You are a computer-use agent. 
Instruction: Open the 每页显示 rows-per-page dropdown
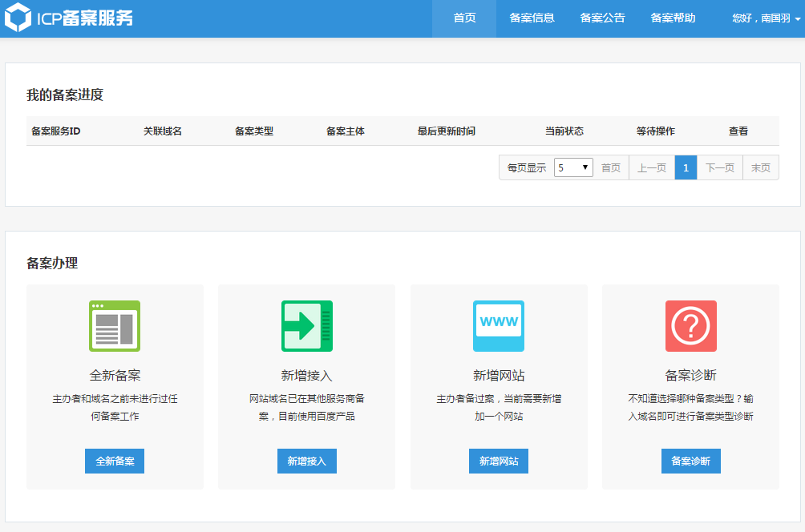pyautogui.click(x=573, y=167)
